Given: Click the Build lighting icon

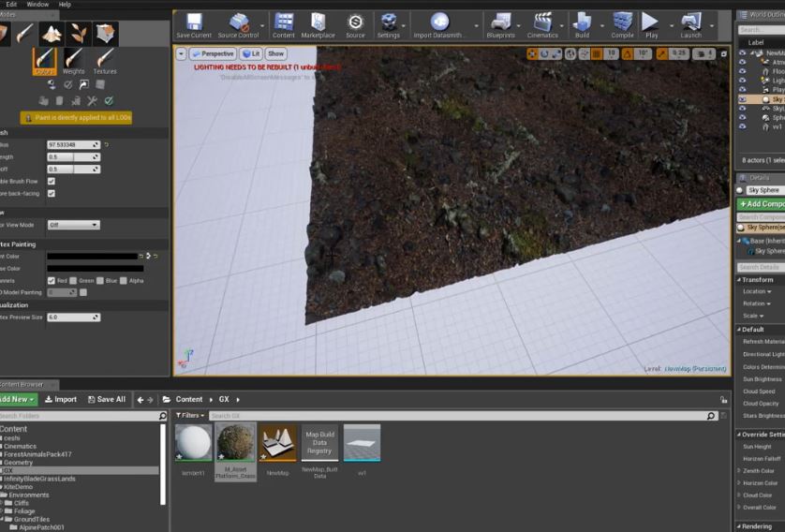Looking at the screenshot, I should pos(582,24).
